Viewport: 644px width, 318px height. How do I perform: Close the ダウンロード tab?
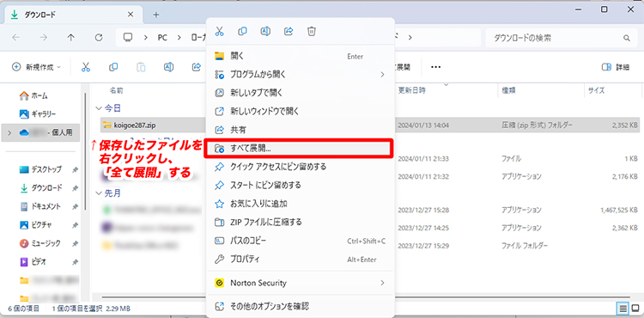tap(131, 15)
